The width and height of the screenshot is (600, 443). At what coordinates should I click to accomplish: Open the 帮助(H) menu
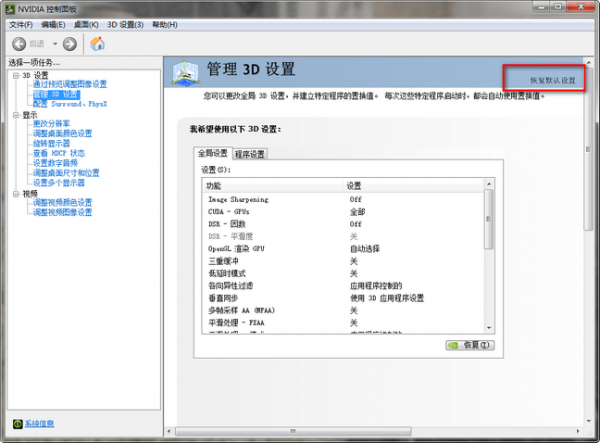click(165, 25)
